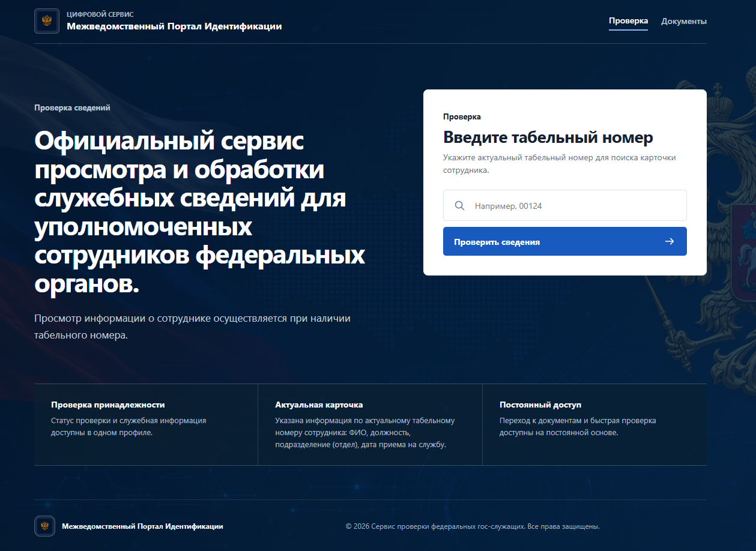Click header title Межведомственный Портал Идентификации
This screenshot has height=551, width=756.
tap(174, 26)
